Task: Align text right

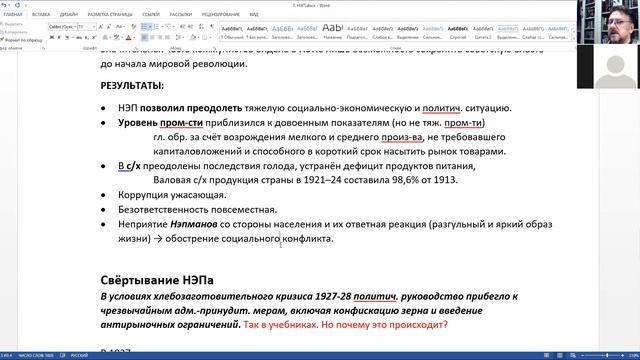Action: coord(160,37)
